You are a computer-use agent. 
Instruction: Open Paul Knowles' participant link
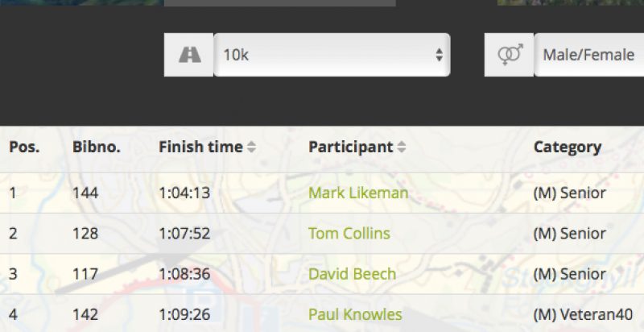coord(355,314)
